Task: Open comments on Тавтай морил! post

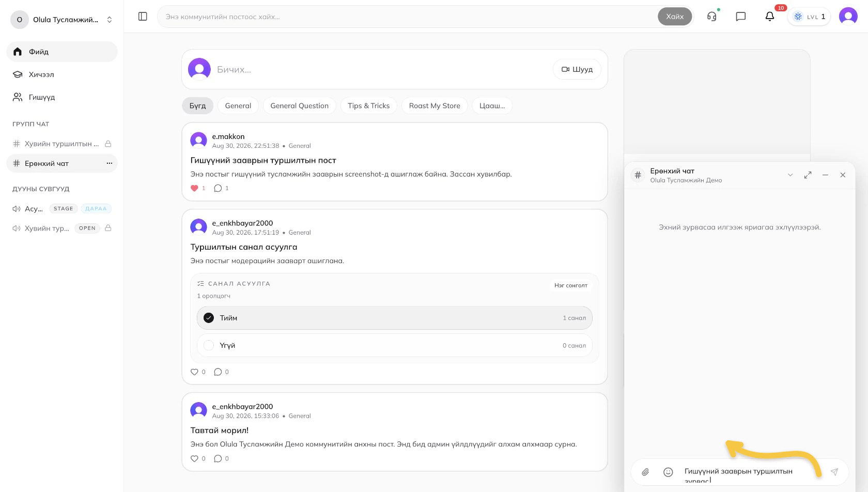Action: click(x=218, y=458)
